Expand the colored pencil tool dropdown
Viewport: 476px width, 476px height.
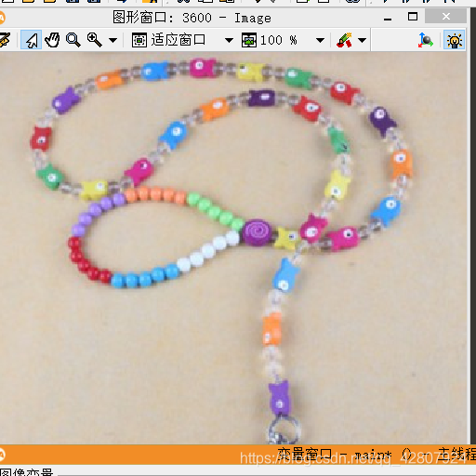point(362,40)
